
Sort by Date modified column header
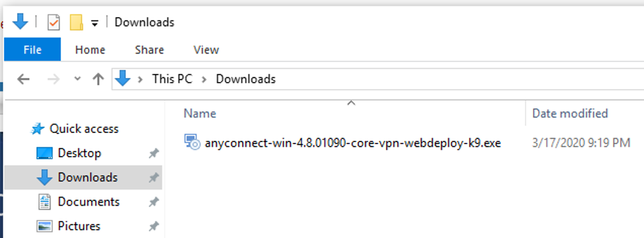point(570,113)
